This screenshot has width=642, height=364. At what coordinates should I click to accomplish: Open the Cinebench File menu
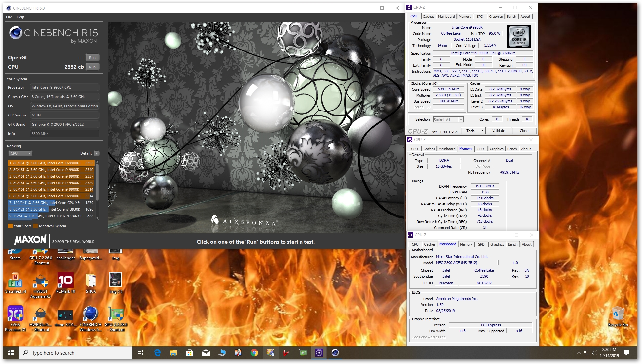tap(9, 17)
